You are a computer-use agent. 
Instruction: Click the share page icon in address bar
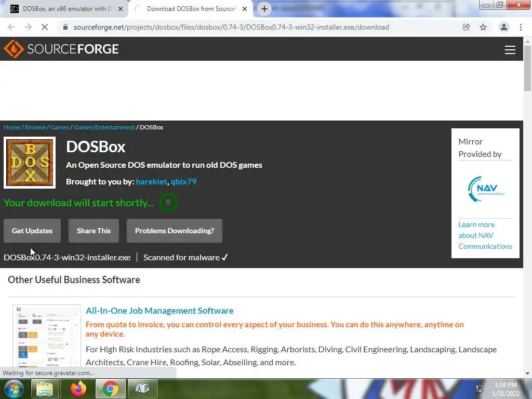point(466,27)
